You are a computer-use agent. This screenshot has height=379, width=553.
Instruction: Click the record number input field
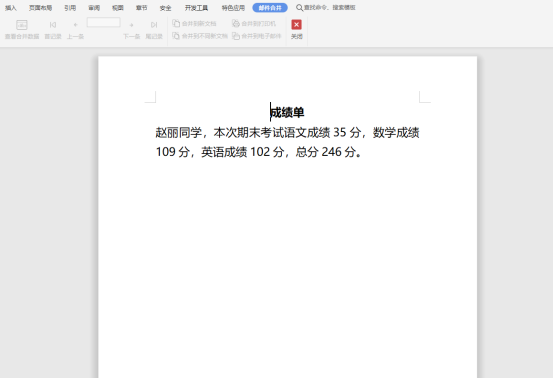[x=104, y=23]
